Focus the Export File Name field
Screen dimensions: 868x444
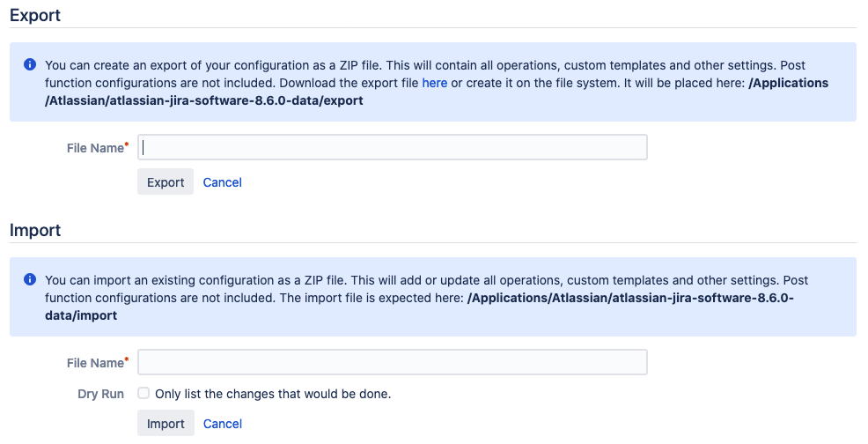point(393,147)
